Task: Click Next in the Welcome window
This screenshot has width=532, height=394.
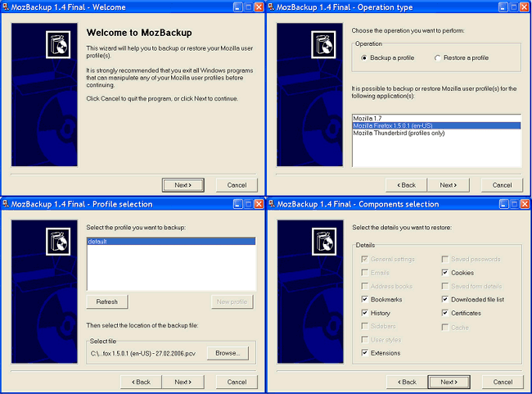Action: pyautogui.click(x=183, y=185)
